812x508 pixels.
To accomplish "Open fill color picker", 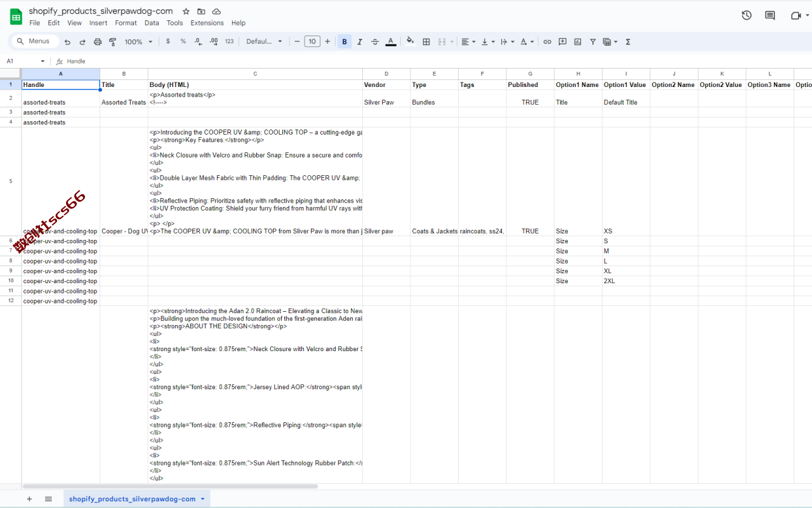I will (410, 42).
